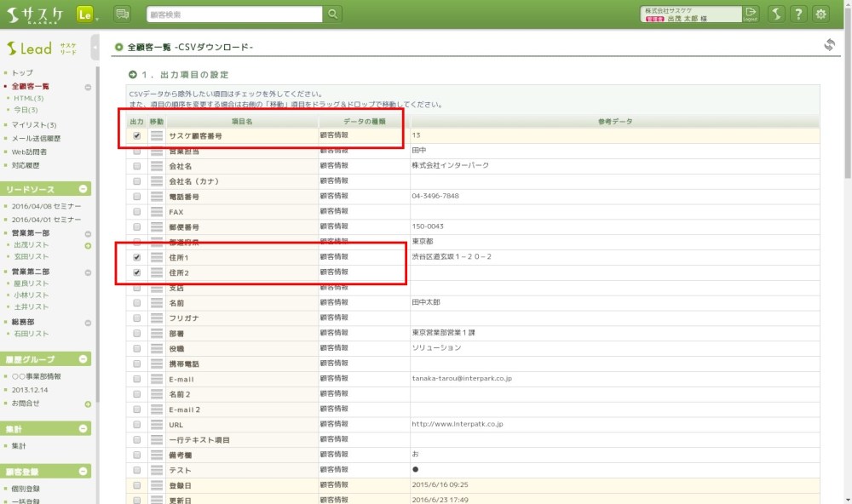Click the refresh arrows icon
Viewport: 852px width, 504px height.
[x=829, y=45]
